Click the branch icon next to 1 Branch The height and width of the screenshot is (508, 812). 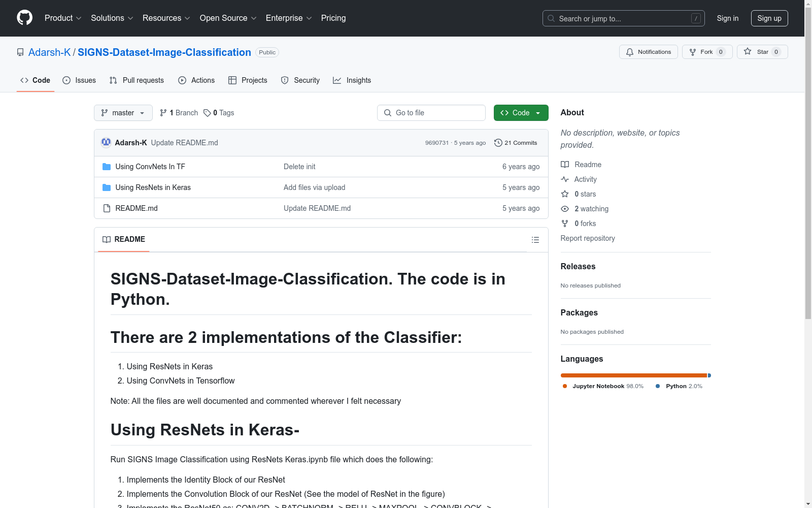[163, 113]
